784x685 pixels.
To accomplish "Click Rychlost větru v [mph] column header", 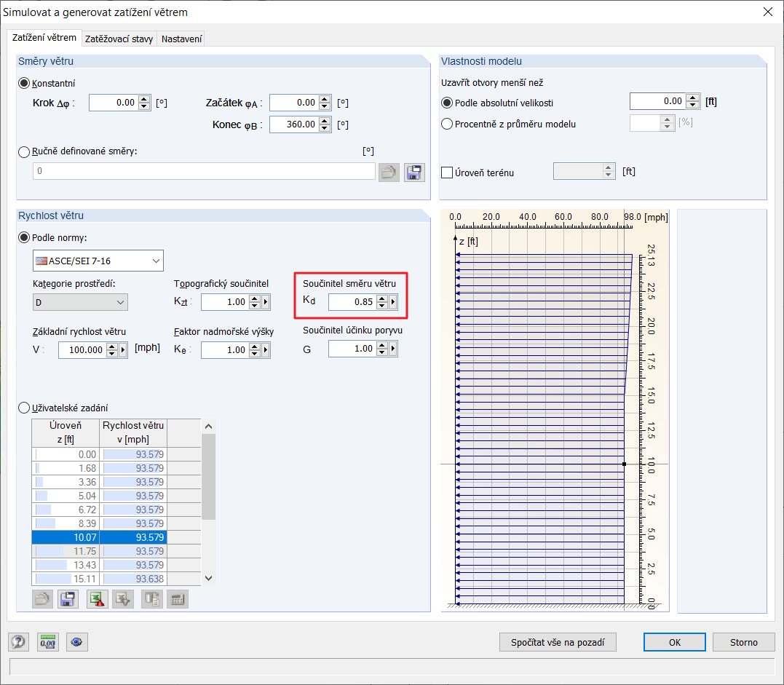I will click(x=133, y=432).
